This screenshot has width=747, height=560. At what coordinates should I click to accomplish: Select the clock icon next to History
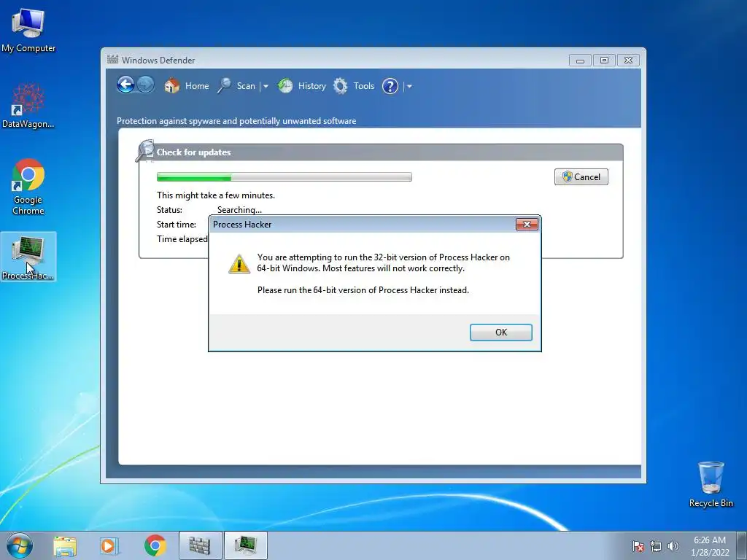tap(285, 86)
